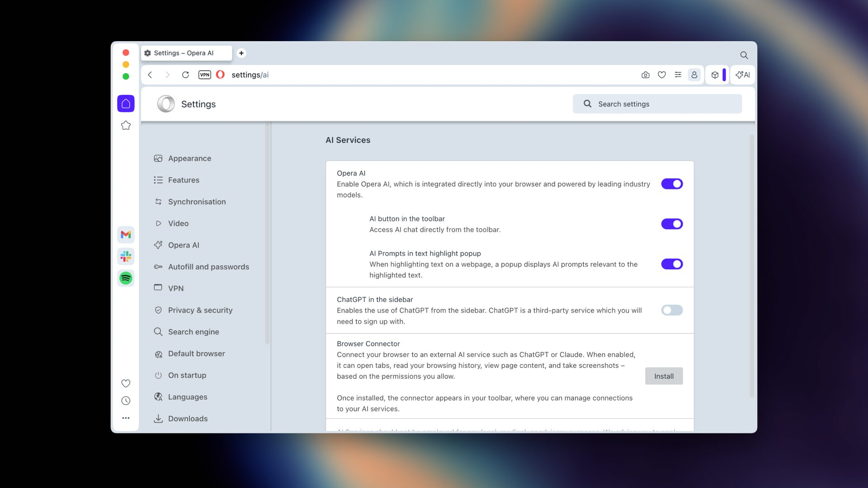Screen dimensions: 868x488
Task: Open Easy Setup sliders icon
Action: pyautogui.click(x=678, y=75)
